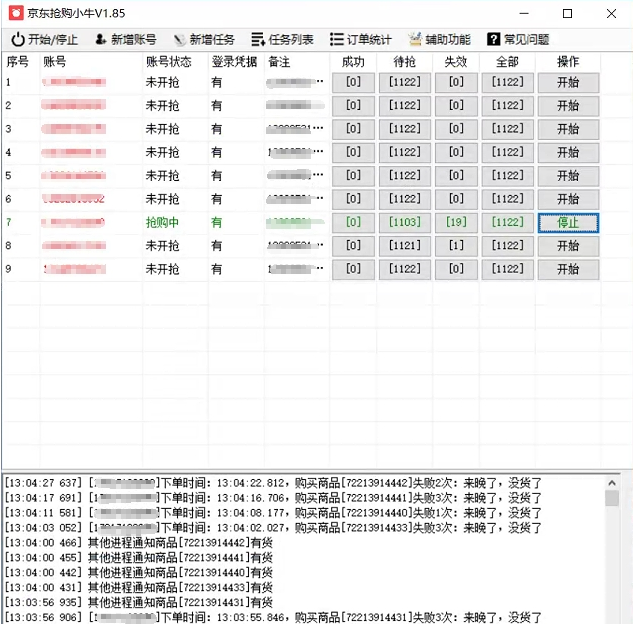Image resolution: width=638 pixels, height=624 pixels.
Task: Click 待抢 count [1121] on row 8
Action: tap(405, 246)
